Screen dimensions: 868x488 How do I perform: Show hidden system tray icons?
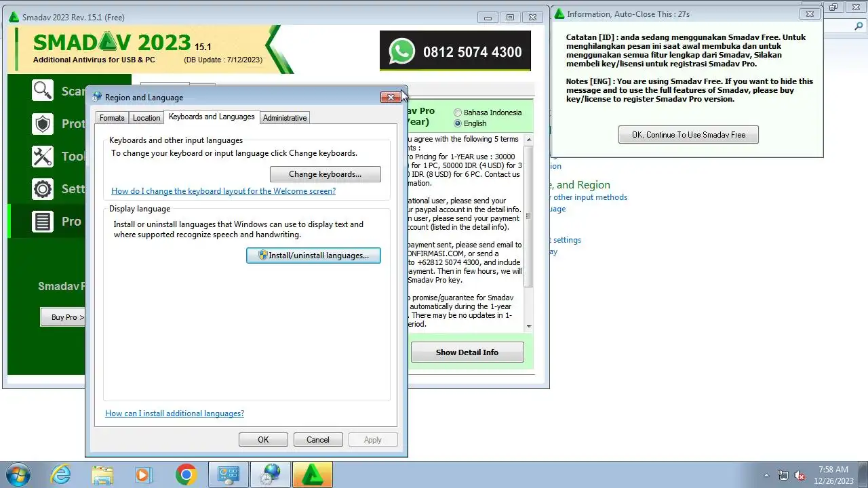(x=767, y=475)
